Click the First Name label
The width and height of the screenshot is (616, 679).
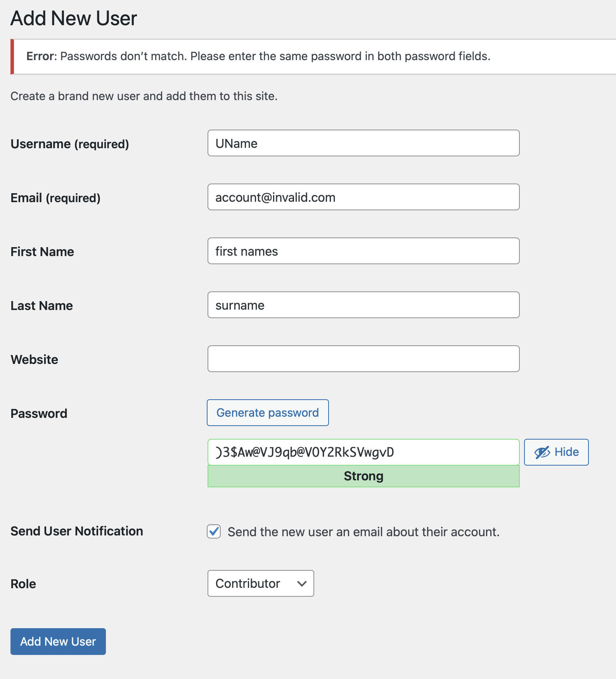(42, 252)
